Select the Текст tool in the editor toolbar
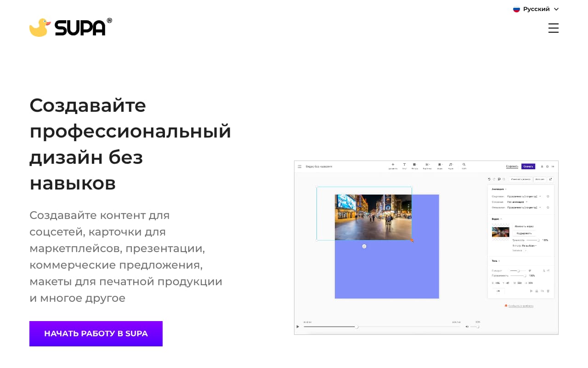Screen dimensions: 588x368 pyautogui.click(x=404, y=166)
